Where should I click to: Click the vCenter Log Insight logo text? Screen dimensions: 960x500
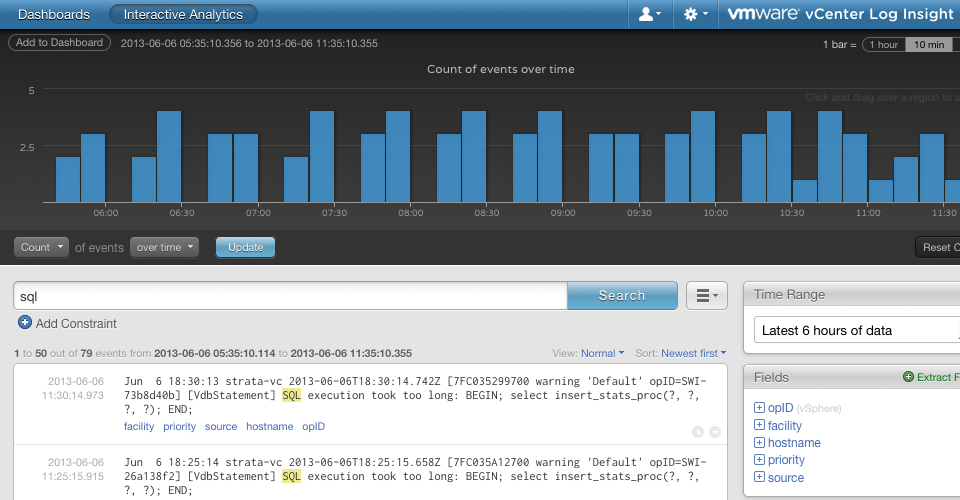[841, 14]
